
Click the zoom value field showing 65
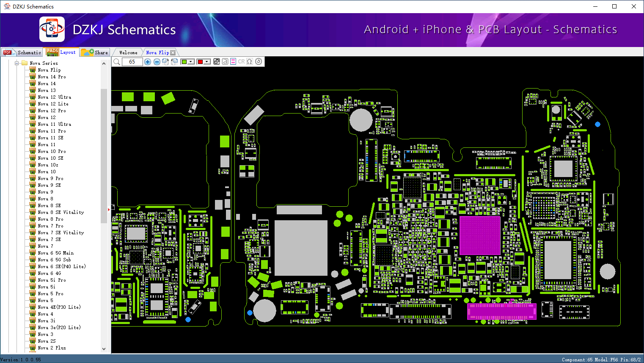pyautogui.click(x=132, y=62)
